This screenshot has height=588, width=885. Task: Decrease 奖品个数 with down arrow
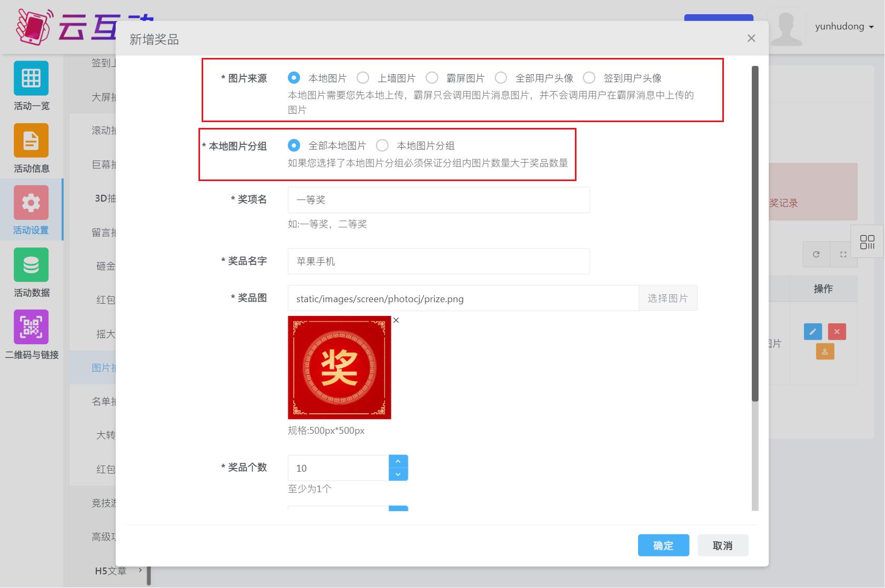coord(398,474)
